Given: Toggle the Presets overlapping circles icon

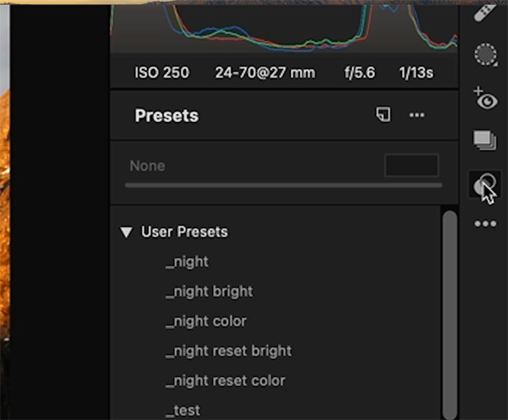Looking at the screenshot, I should [485, 185].
